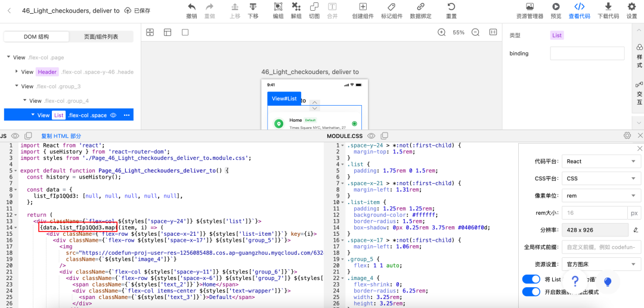Collapse the View .group_4 tree node

click(24, 100)
